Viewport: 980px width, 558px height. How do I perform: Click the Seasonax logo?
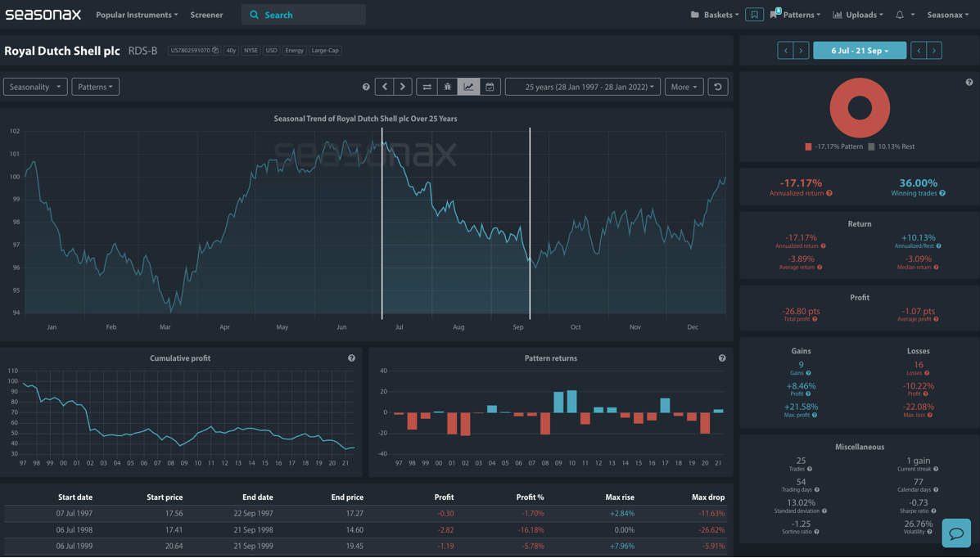point(43,15)
